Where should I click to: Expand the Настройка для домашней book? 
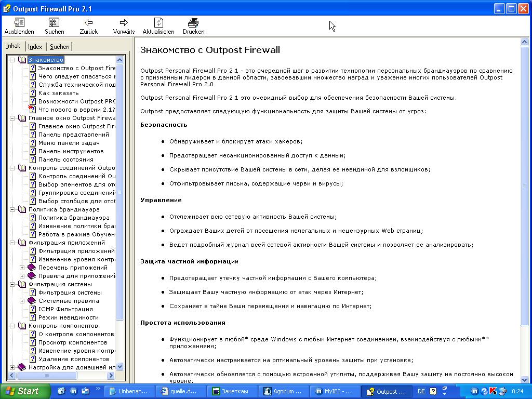tap(12, 367)
